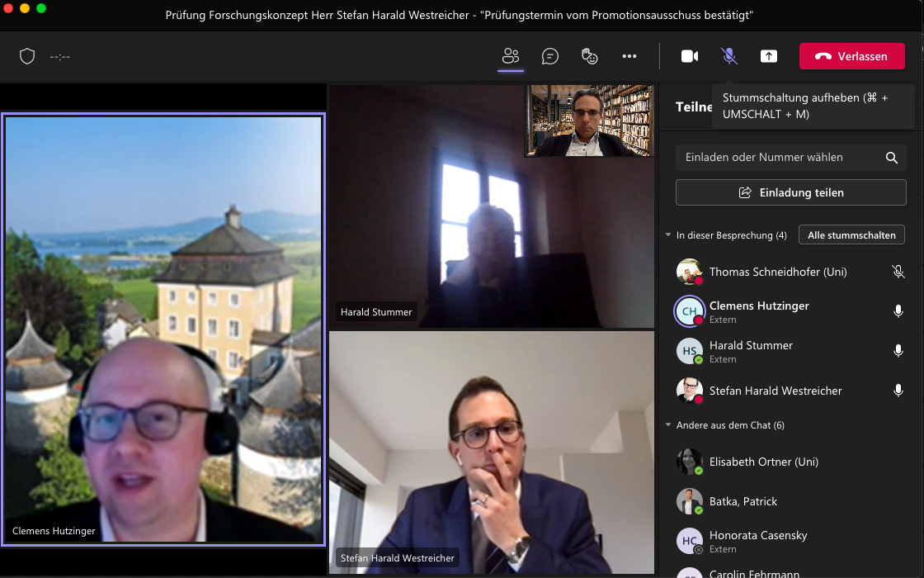The width and height of the screenshot is (924, 578).
Task: Open the participants panel icon
Action: click(511, 56)
